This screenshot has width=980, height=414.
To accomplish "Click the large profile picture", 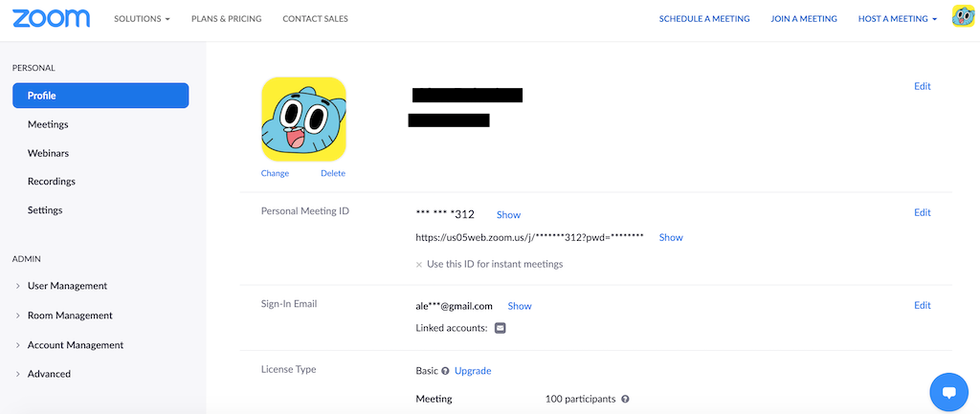I will coord(303,120).
